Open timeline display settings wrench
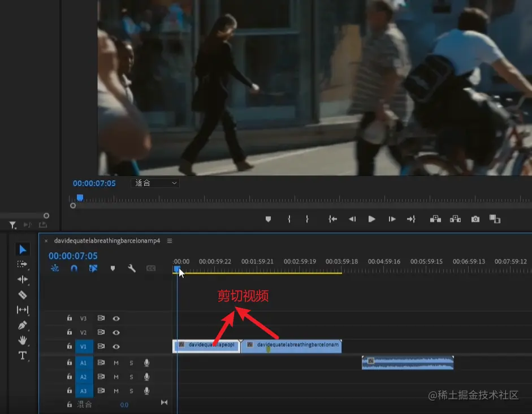This screenshot has height=414, width=532. (132, 268)
